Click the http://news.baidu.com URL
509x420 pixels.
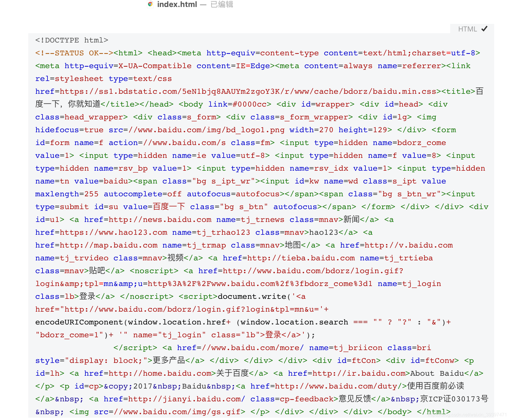(160, 220)
